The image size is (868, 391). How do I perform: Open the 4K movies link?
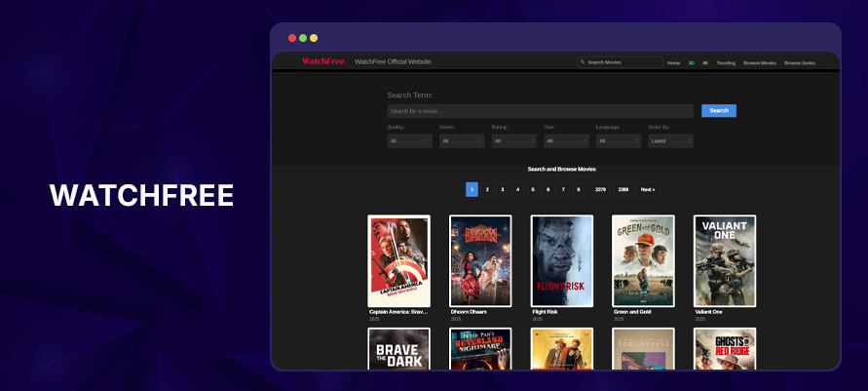click(x=704, y=62)
